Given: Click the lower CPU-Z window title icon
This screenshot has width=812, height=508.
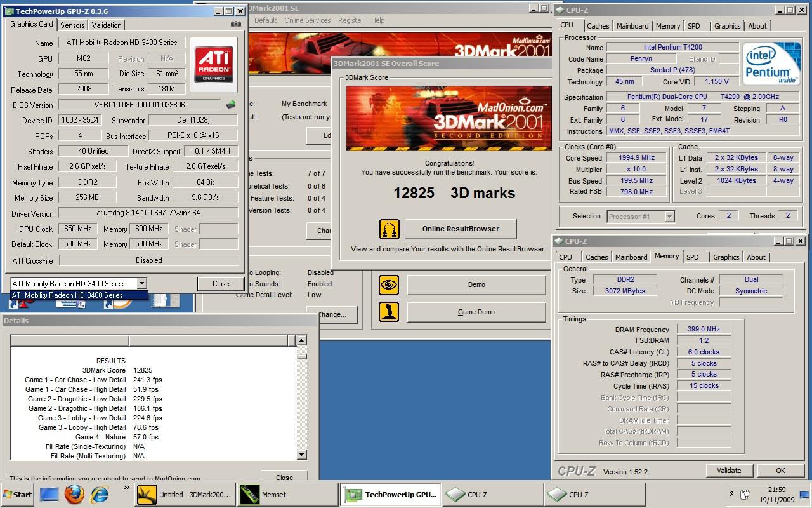Looking at the screenshot, I should [558, 241].
